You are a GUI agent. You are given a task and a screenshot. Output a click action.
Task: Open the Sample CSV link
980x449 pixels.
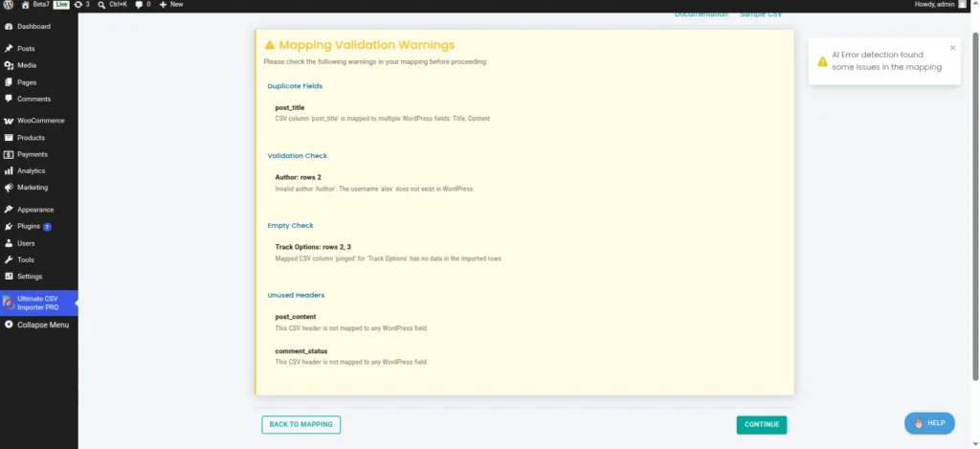point(761,14)
